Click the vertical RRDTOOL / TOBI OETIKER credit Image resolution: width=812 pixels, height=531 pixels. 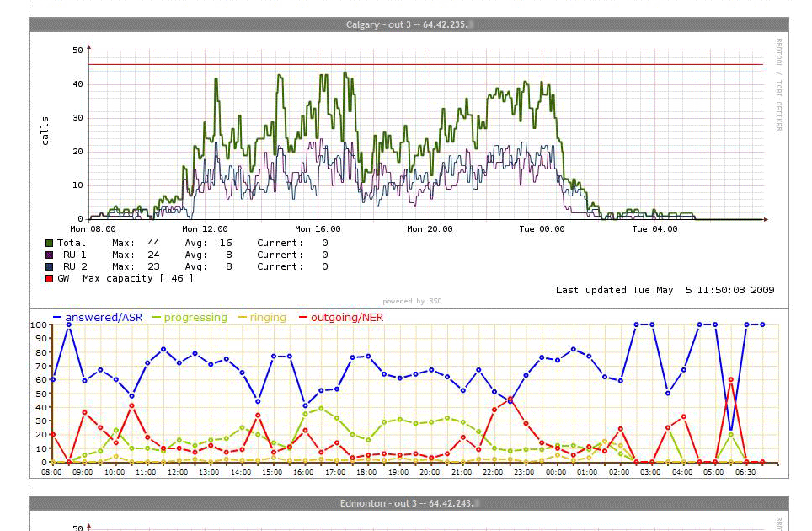click(778, 84)
